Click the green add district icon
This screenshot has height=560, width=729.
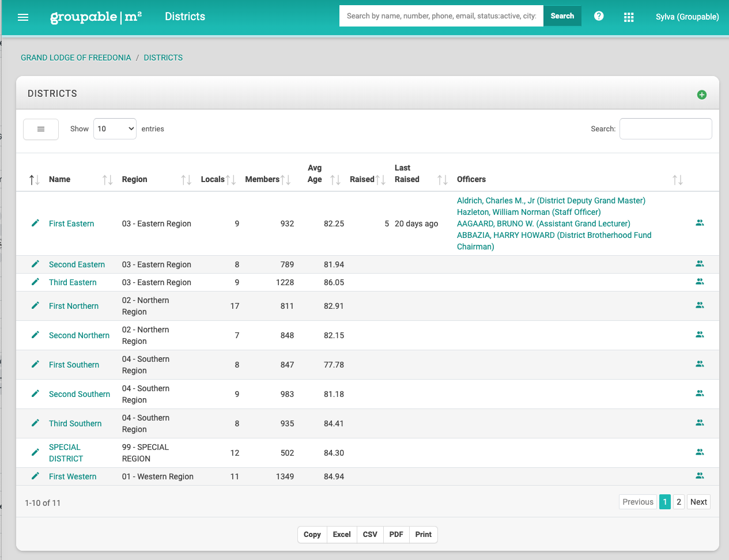point(701,94)
